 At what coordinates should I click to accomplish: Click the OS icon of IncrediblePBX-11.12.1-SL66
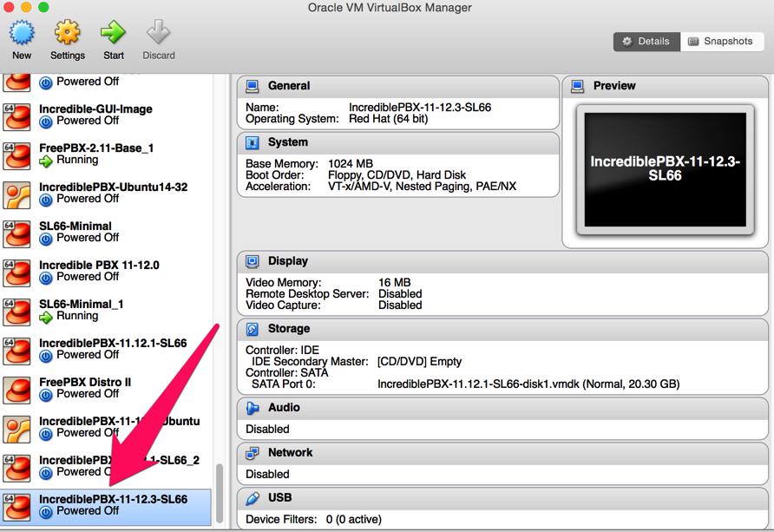pos(16,351)
